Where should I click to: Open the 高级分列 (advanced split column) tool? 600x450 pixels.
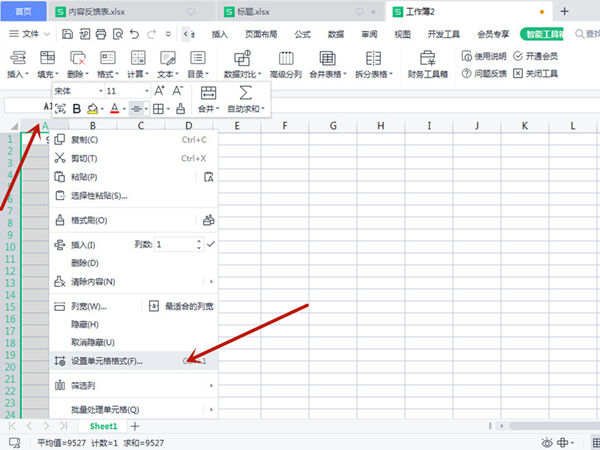pos(286,64)
